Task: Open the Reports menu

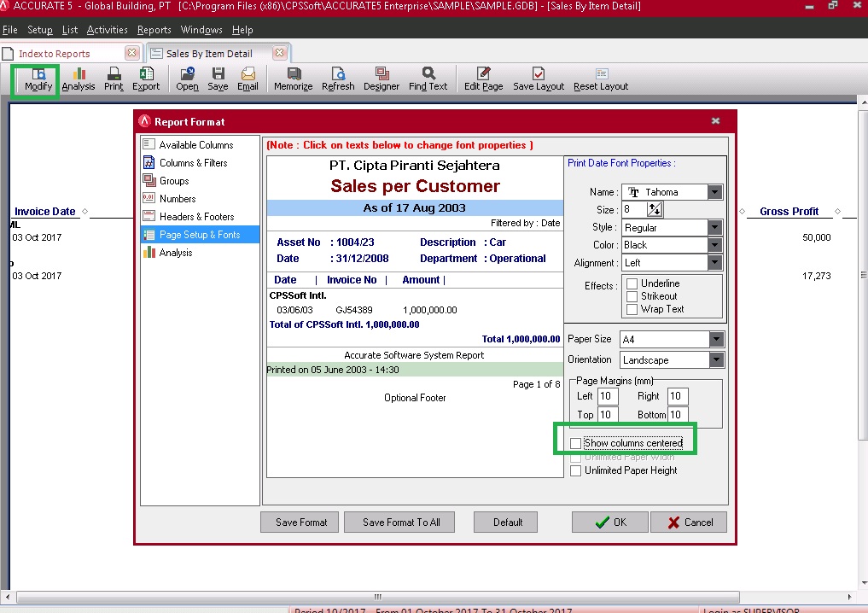Action: tap(154, 30)
